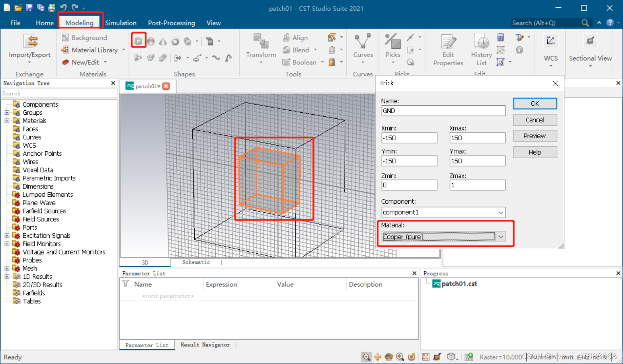Click the Zmax input field

coord(477,185)
